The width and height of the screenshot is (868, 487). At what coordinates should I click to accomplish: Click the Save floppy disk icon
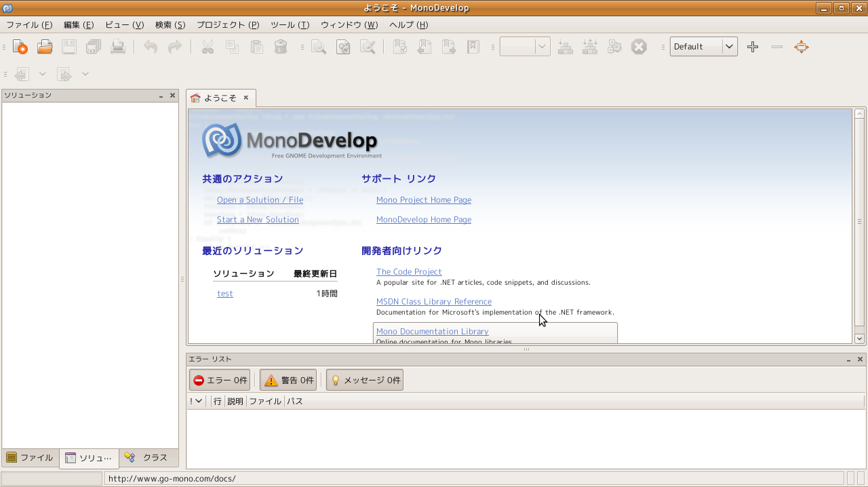[x=69, y=47]
